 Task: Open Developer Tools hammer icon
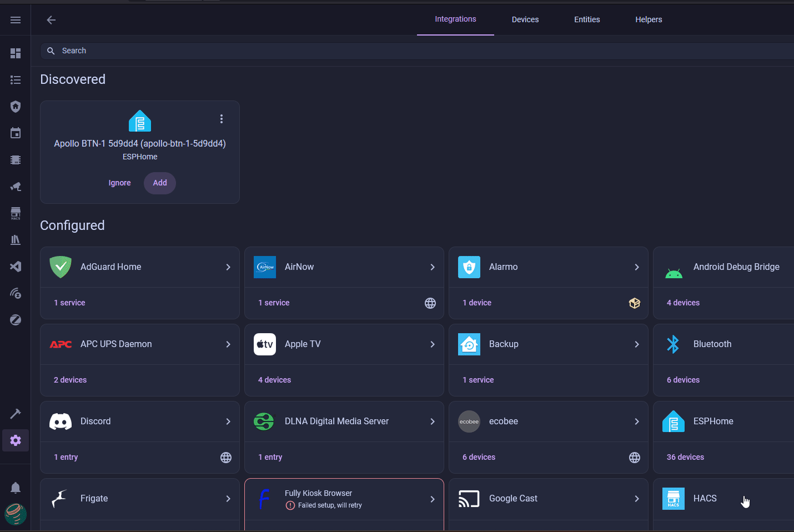(16, 414)
